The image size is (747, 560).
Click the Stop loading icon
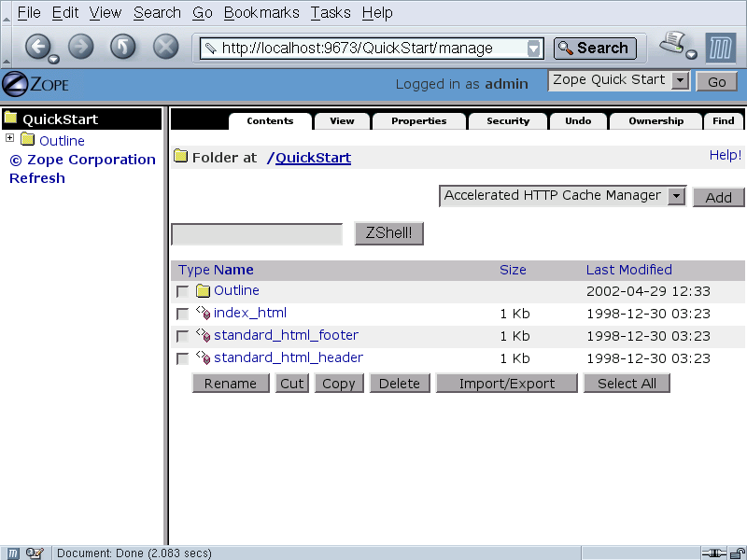(165, 47)
